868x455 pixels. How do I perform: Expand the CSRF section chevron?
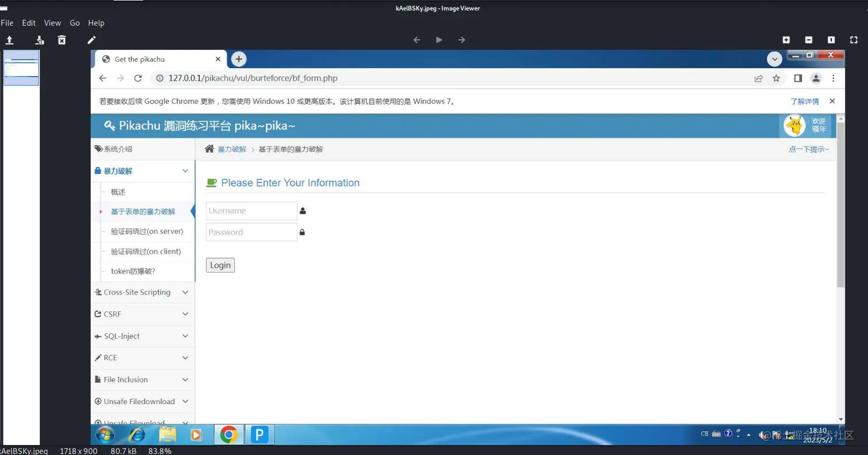(185, 314)
